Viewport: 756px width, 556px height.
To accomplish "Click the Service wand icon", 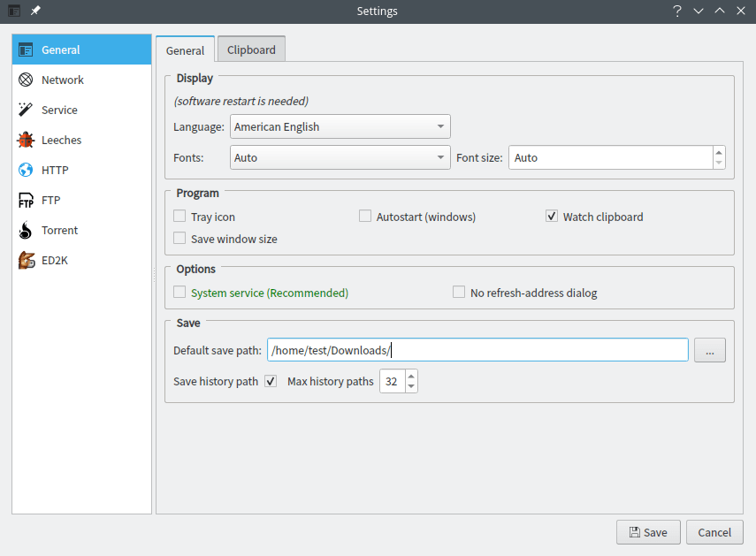I will click(x=26, y=110).
